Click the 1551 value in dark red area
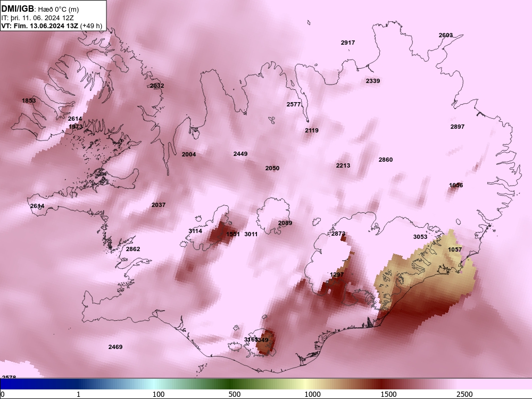This screenshot has width=532, height=399. tap(233, 235)
